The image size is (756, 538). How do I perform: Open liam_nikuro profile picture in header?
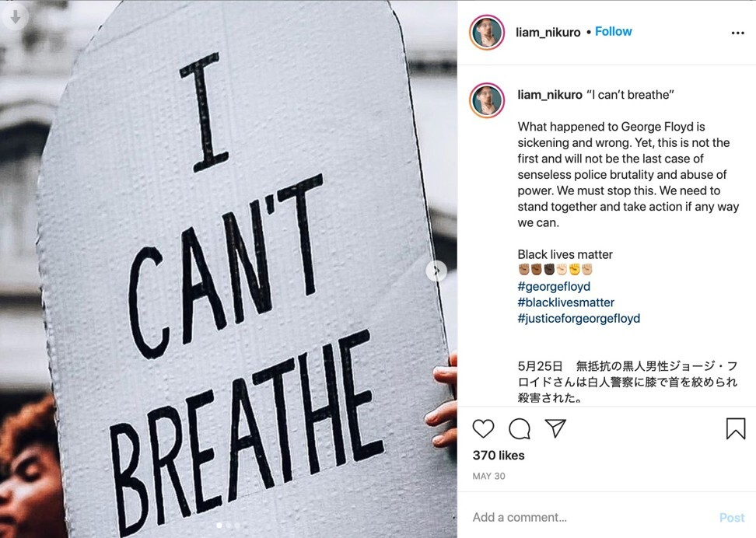click(486, 33)
